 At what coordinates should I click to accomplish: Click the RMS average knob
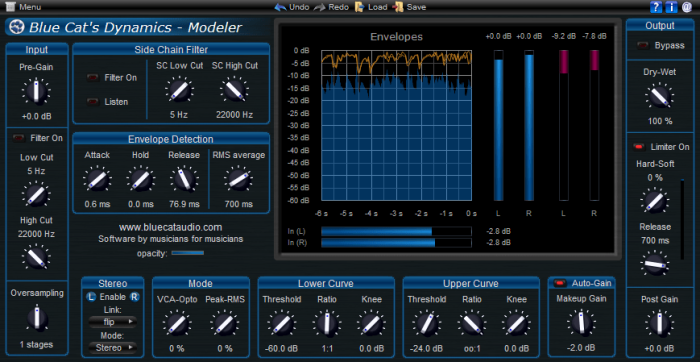pyautogui.click(x=238, y=179)
